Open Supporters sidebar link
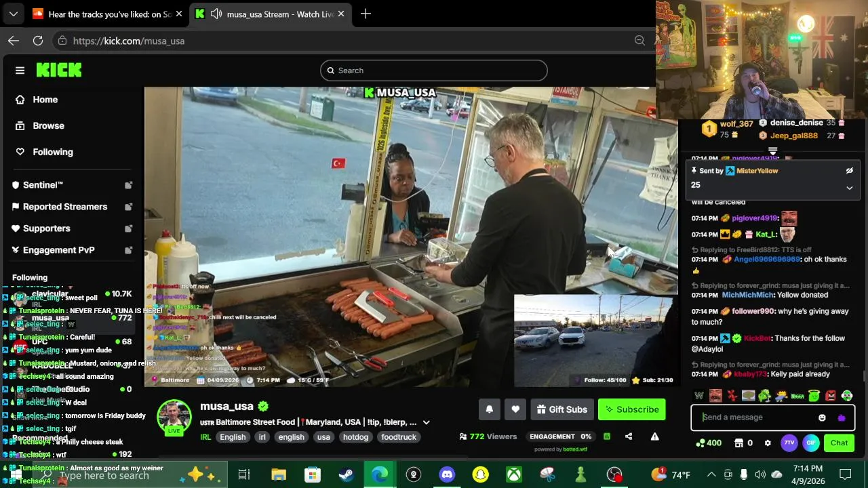The width and height of the screenshot is (868, 488). pyautogui.click(x=72, y=228)
